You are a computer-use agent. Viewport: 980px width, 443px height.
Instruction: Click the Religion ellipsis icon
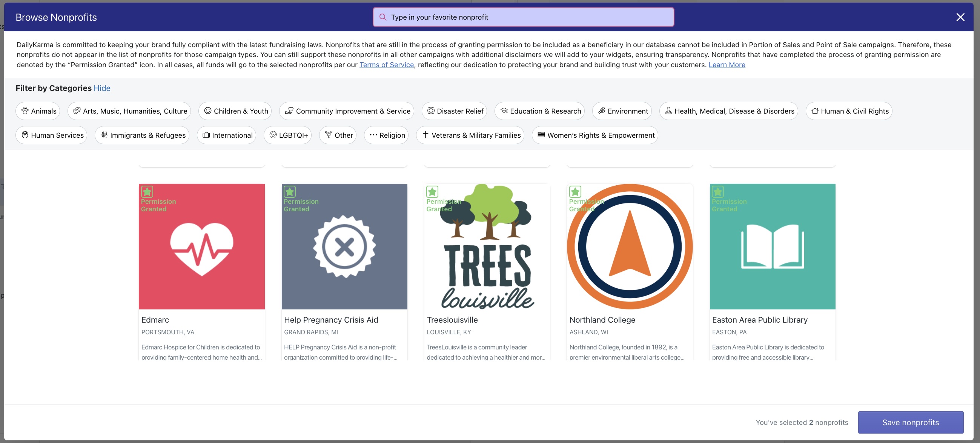373,135
